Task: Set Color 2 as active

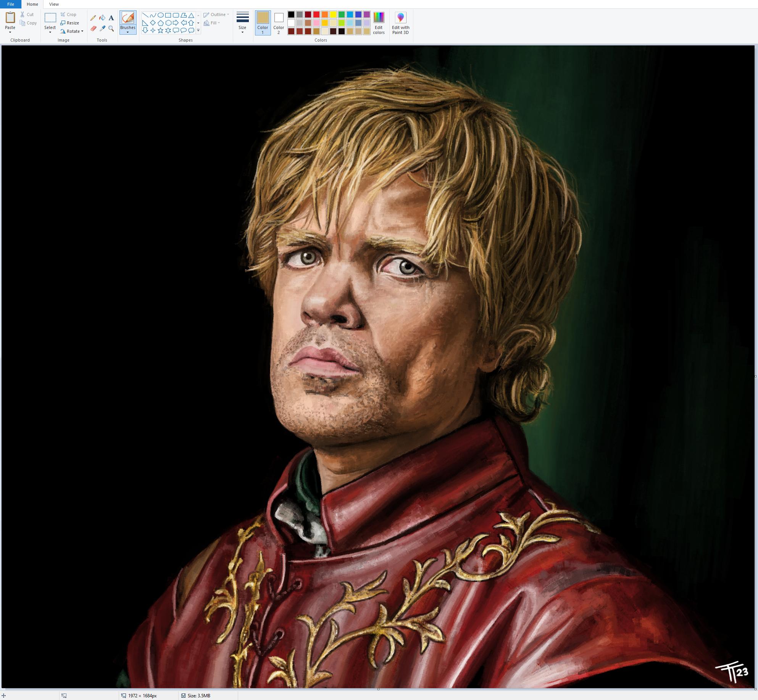Action: pyautogui.click(x=279, y=23)
